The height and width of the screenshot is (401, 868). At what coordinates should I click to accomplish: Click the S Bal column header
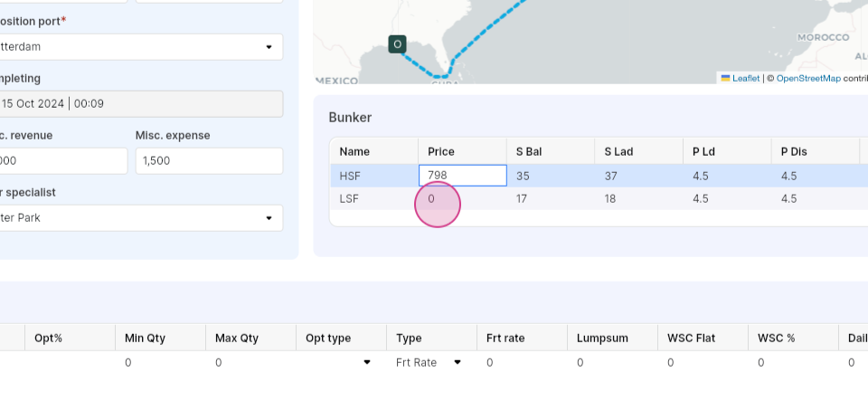(551, 152)
